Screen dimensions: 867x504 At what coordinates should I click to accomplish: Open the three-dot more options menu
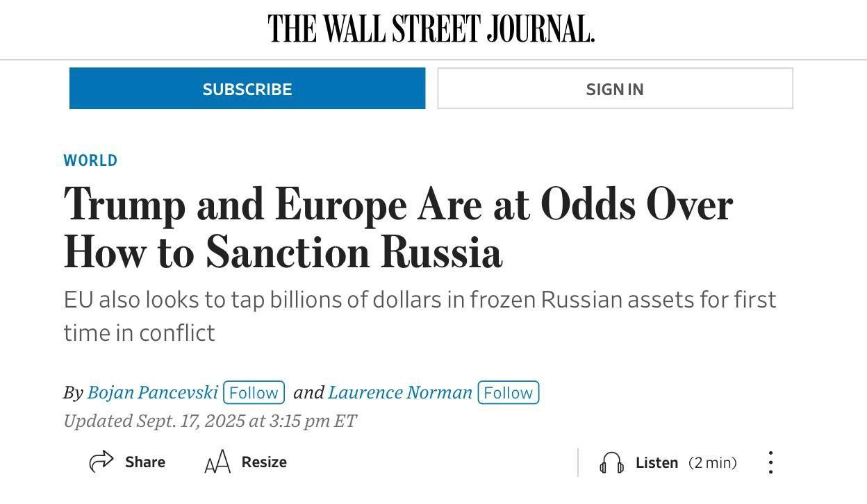pyautogui.click(x=770, y=462)
